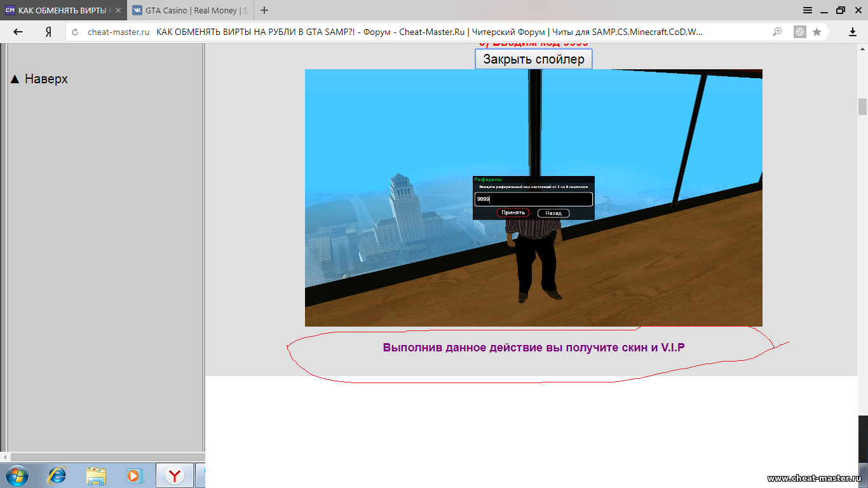The width and height of the screenshot is (868, 488).
Task: Click the sidebar horizontal scrollbar left arrow
Action: pyautogui.click(x=5, y=457)
